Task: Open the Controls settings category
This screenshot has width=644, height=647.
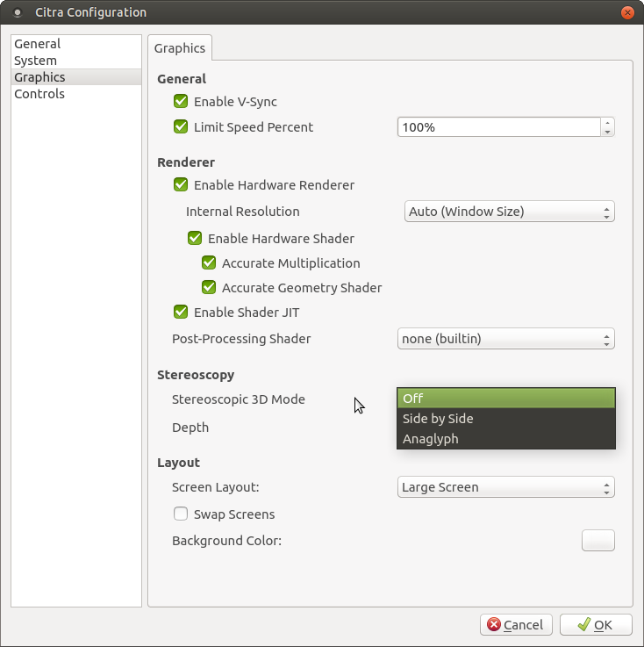Action: 75,94
